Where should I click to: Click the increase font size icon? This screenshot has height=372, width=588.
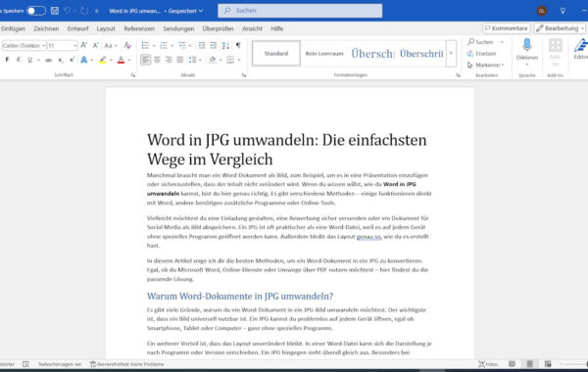(x=84, y=45)
